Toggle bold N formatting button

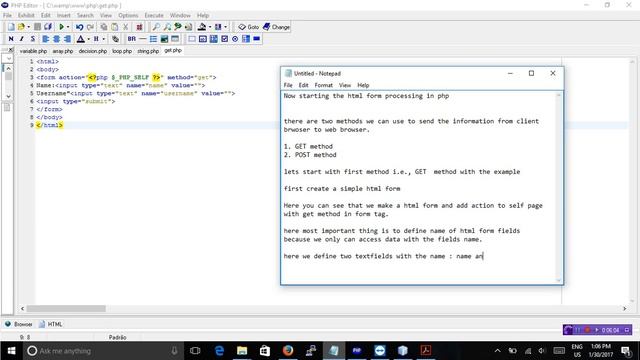pos(11,39)
